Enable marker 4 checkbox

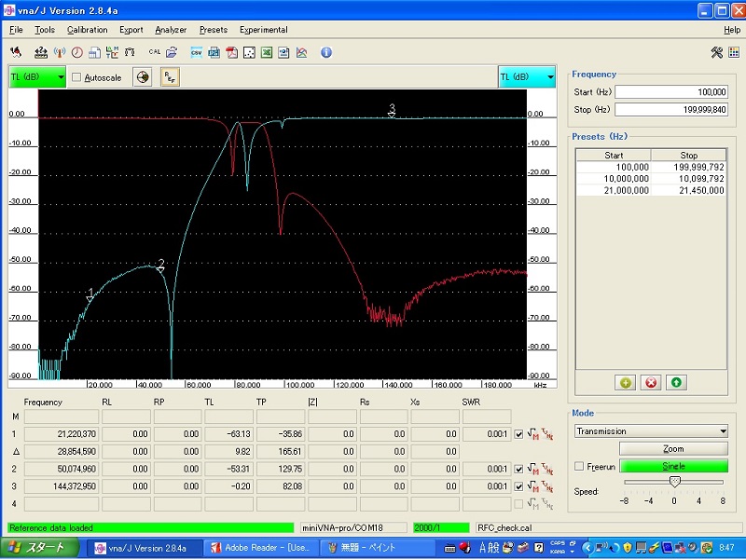click(518, 504)
